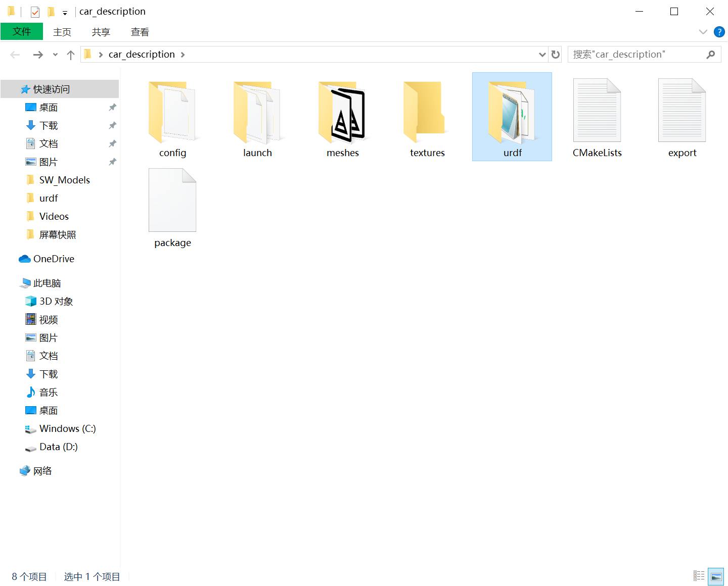Open 图片 in quick access
728x586 pixels.
click(42, 162)
